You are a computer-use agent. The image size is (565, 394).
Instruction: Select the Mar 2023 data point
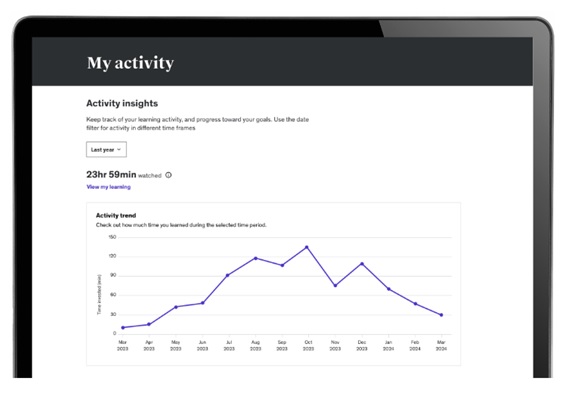tap(123, 328)
